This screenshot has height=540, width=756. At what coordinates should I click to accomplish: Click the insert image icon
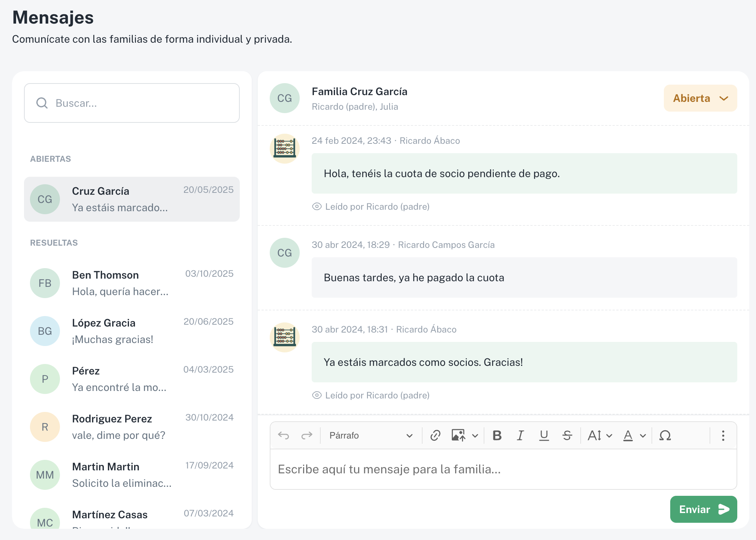(x=458, y=436)
